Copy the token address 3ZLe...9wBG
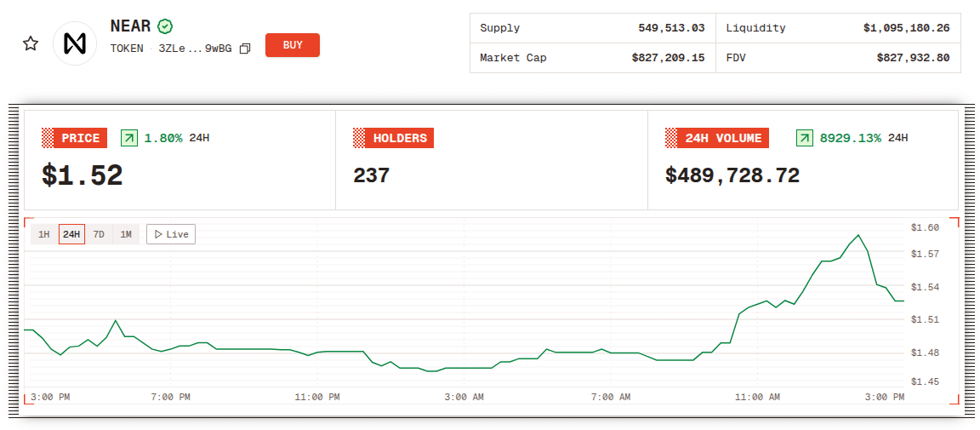This screenshot has width=980, height=430. tap(245, 49)
